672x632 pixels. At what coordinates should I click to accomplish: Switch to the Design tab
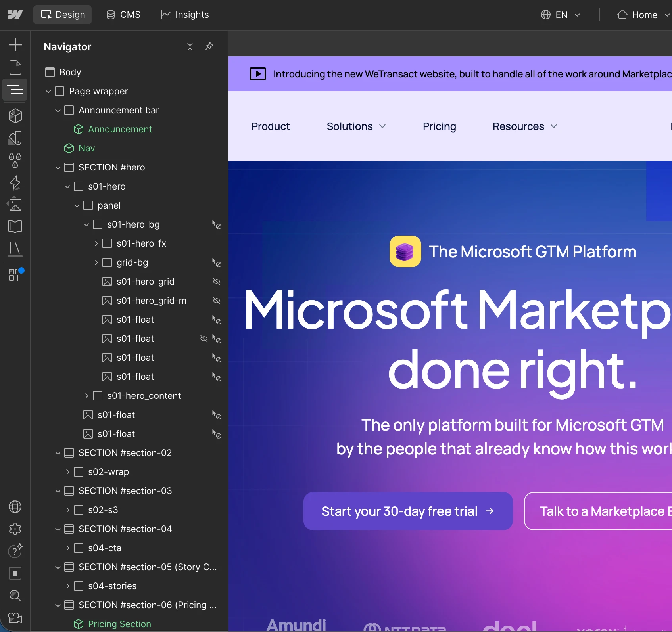(x=63, y=15)
